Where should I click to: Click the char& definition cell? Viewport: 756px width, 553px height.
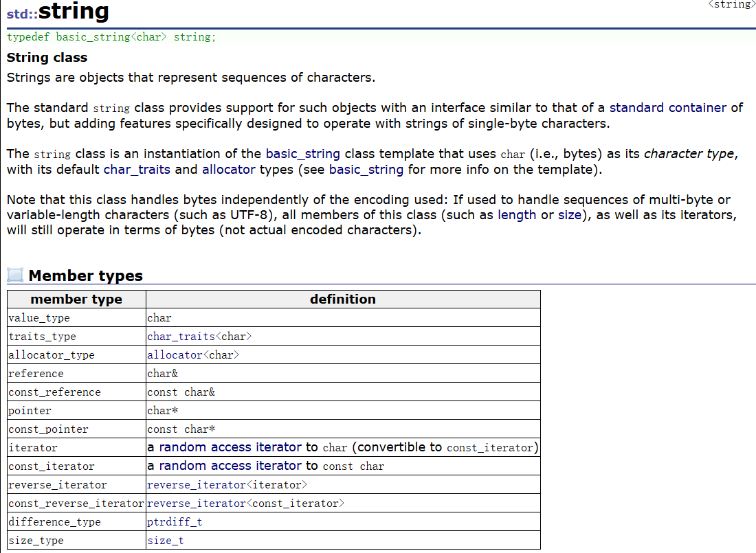pyautogui.click(x=343, y=374)
